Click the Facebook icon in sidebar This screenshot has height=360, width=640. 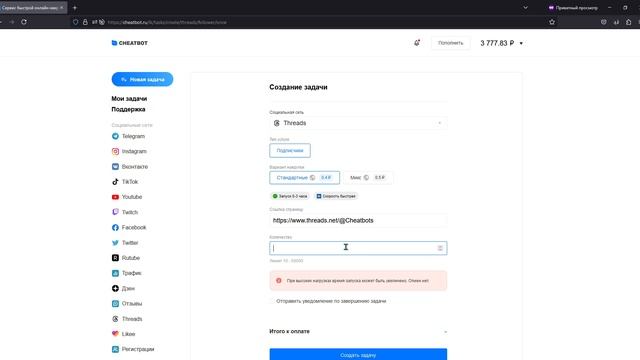pyautogui.click(x=115, y=227)
